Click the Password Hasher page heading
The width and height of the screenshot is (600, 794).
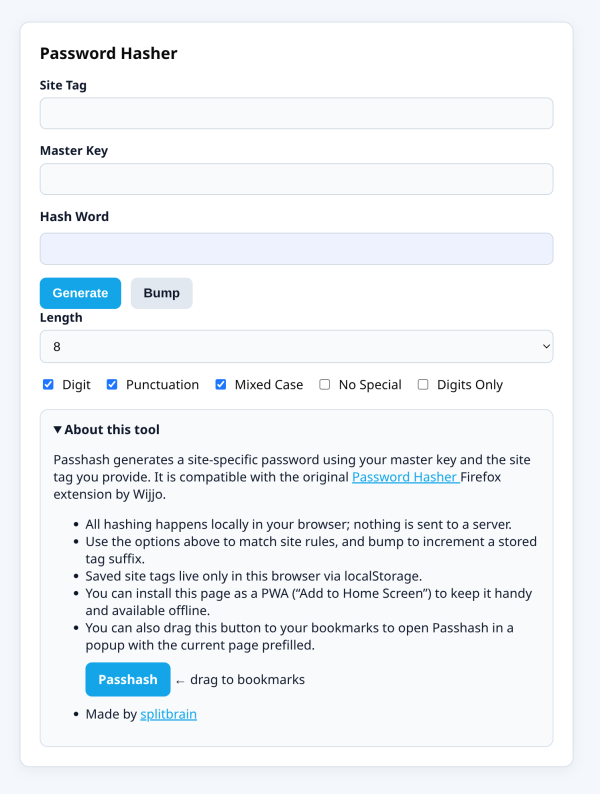point(108,54)
